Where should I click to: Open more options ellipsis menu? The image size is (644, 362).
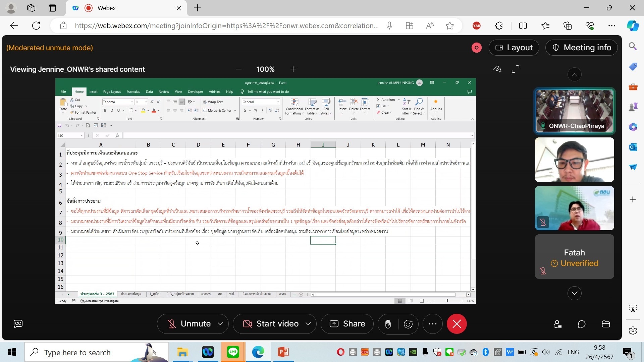(433, 324)
